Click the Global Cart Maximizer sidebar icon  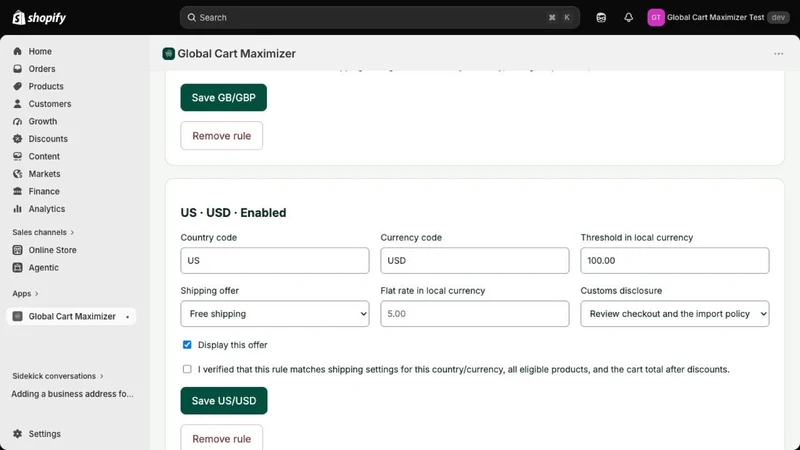[17, 316]
